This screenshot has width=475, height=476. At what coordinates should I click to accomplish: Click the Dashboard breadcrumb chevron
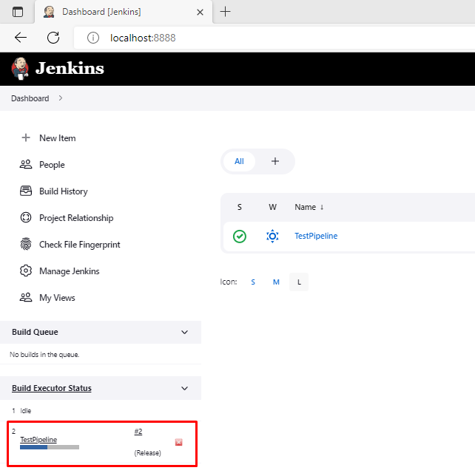click(x=61, y=98)
